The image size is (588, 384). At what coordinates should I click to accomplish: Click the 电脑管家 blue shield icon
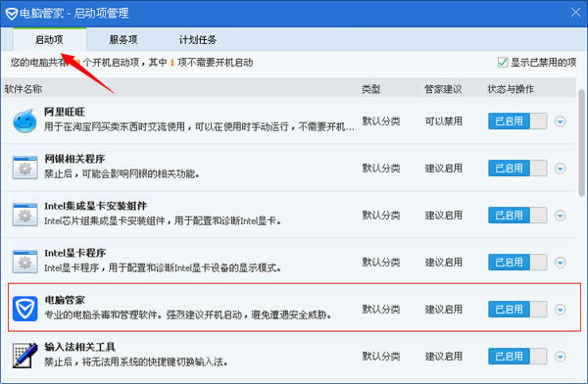point(24,309)
